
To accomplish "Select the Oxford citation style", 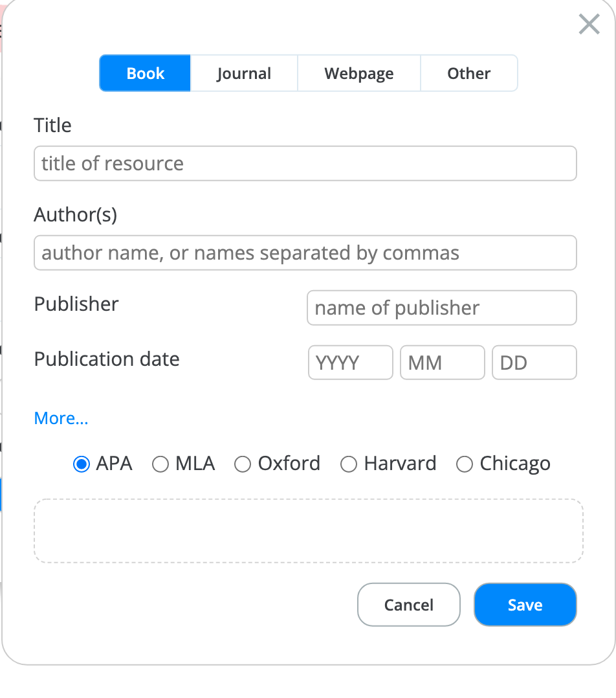I will point(243,464).
